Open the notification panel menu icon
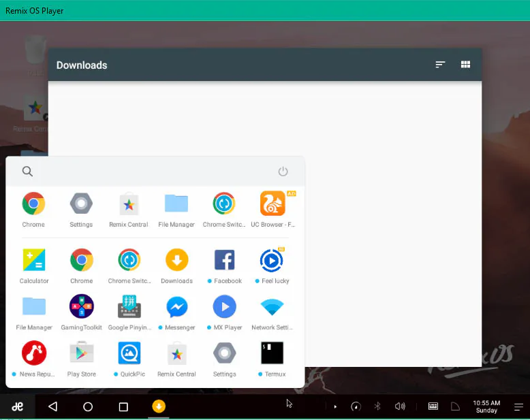Screen dimensions: 530x420 click(x=518, y=407)
